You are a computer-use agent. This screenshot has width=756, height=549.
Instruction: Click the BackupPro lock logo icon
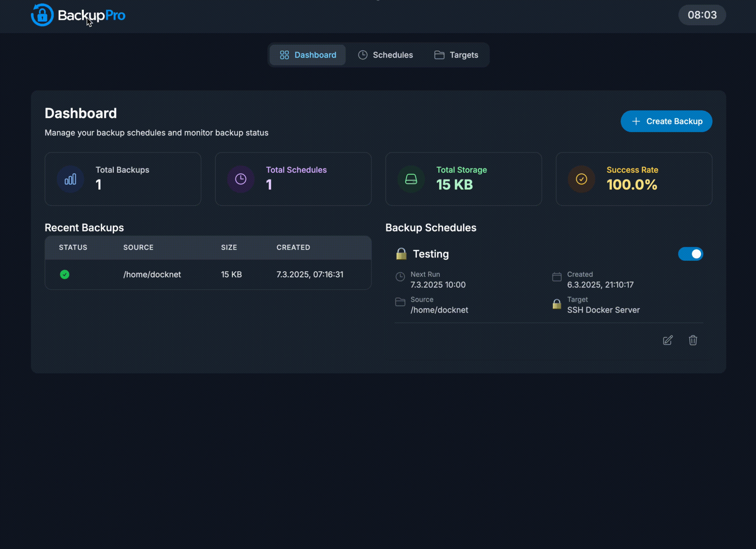click(x=42, y=15)
